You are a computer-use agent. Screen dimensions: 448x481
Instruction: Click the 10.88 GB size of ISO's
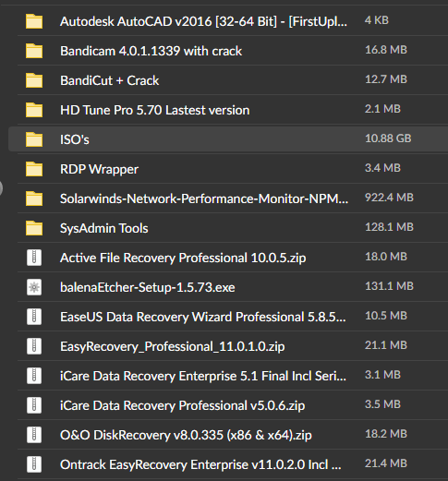click(388, 138)
